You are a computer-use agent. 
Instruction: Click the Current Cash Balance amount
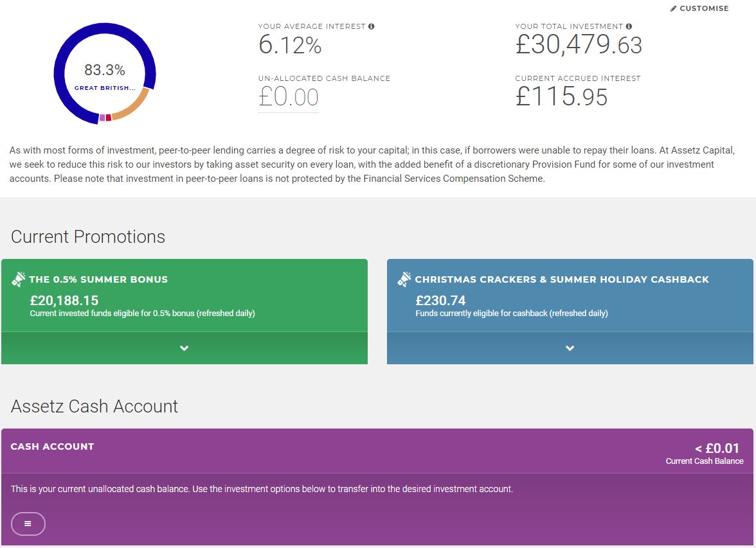tap(717, 448)
